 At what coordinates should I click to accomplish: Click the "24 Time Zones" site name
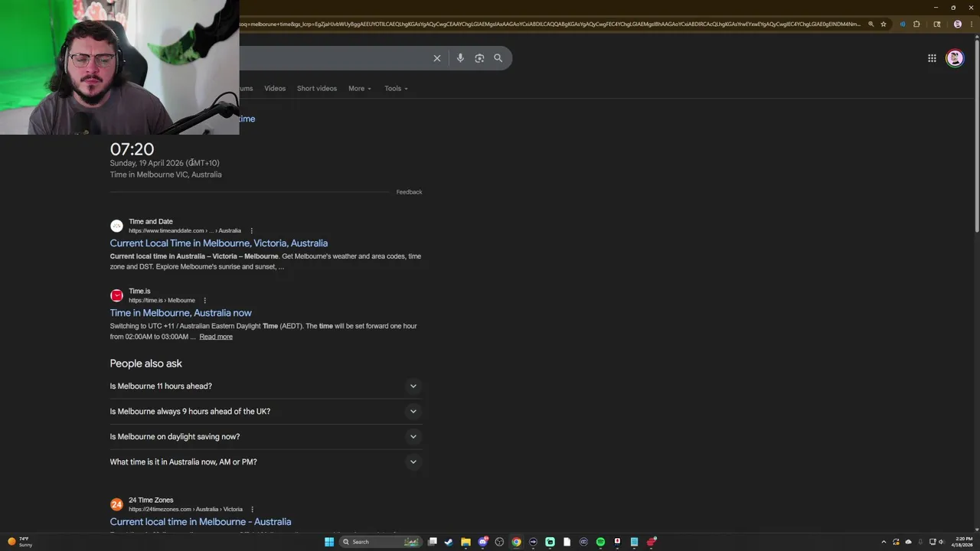pos(151,500)
